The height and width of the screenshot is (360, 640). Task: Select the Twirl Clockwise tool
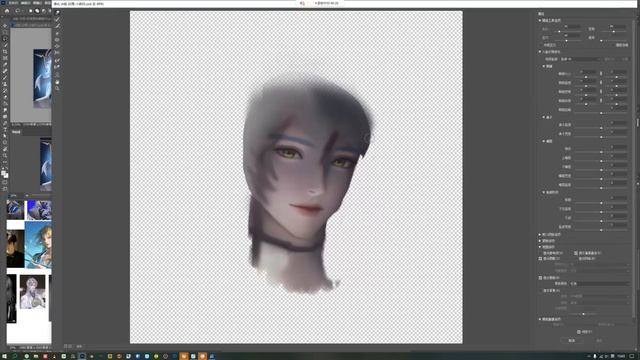(x=57, y=33)
